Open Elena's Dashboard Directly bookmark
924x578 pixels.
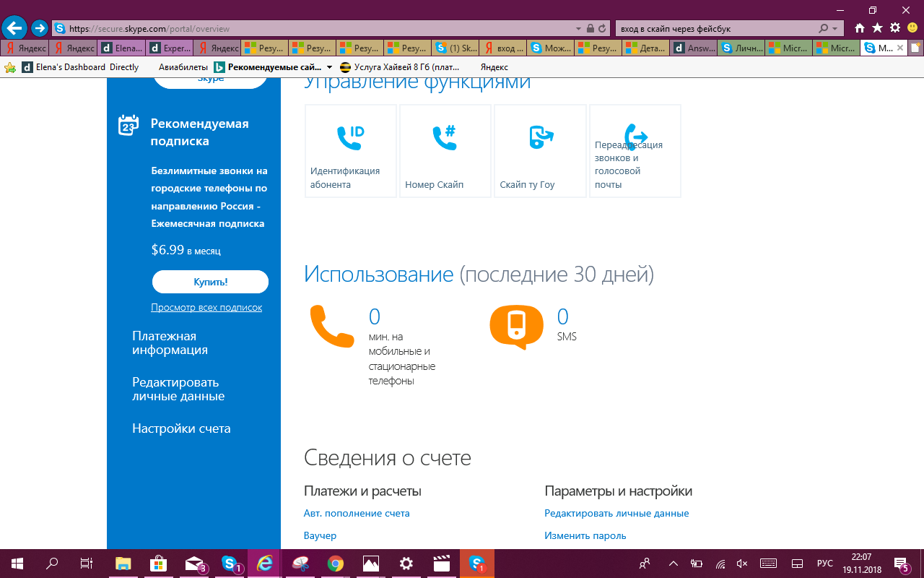(x=80, y=67)
